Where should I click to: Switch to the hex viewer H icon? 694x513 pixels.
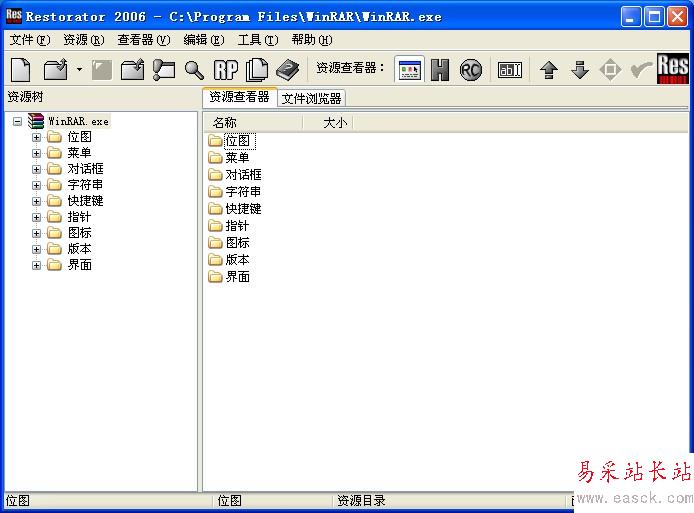point(440,70)
